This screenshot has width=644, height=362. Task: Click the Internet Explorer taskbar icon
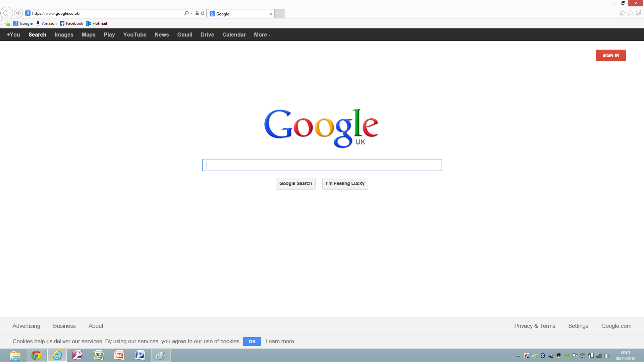point(57,355)
